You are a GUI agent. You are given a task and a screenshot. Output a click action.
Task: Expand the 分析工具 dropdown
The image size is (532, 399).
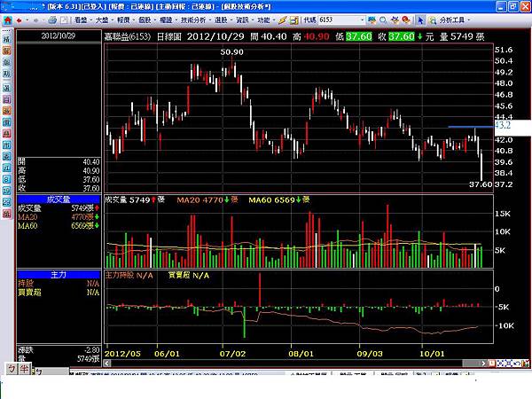[469, 20]
